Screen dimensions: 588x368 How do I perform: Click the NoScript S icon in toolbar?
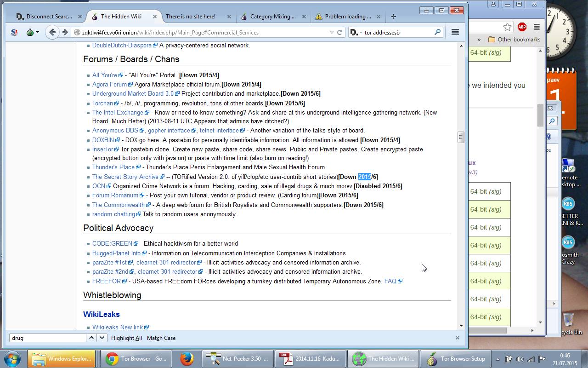(x=14, y=32)
